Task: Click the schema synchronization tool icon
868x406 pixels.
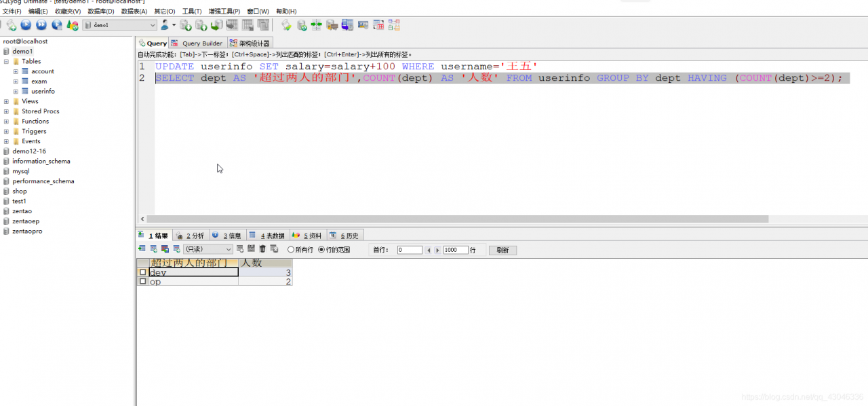Action: point(316,25)
